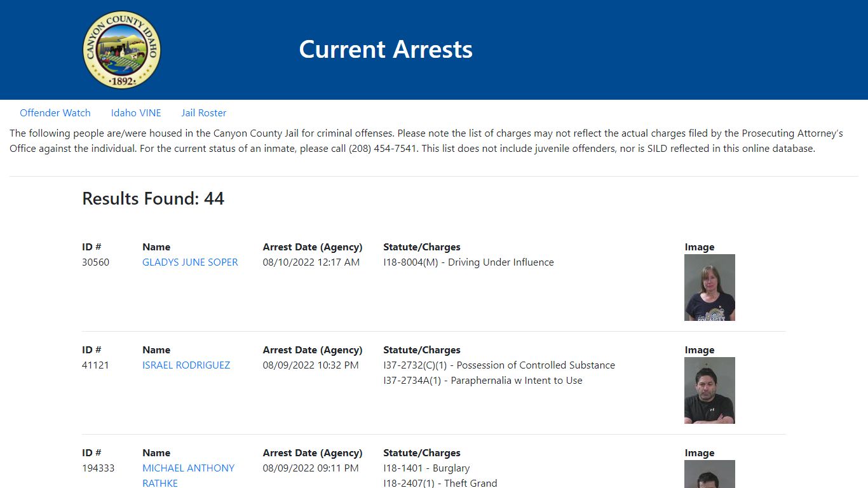
Task: Click the Driving Under Influence charge text
Action: pos(468,262)
